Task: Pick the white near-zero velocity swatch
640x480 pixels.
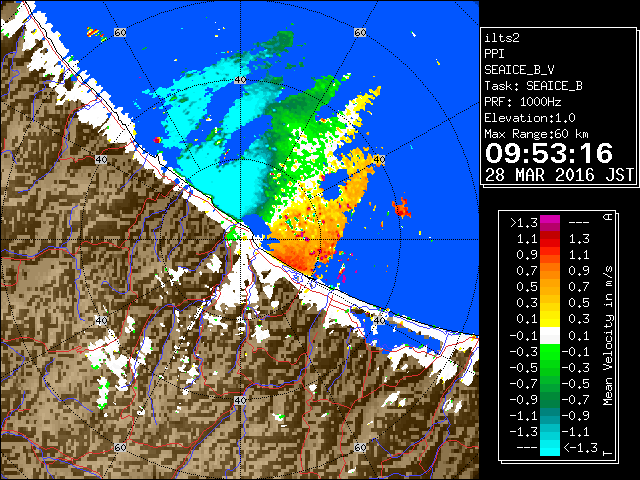Action: coord(550,336)
